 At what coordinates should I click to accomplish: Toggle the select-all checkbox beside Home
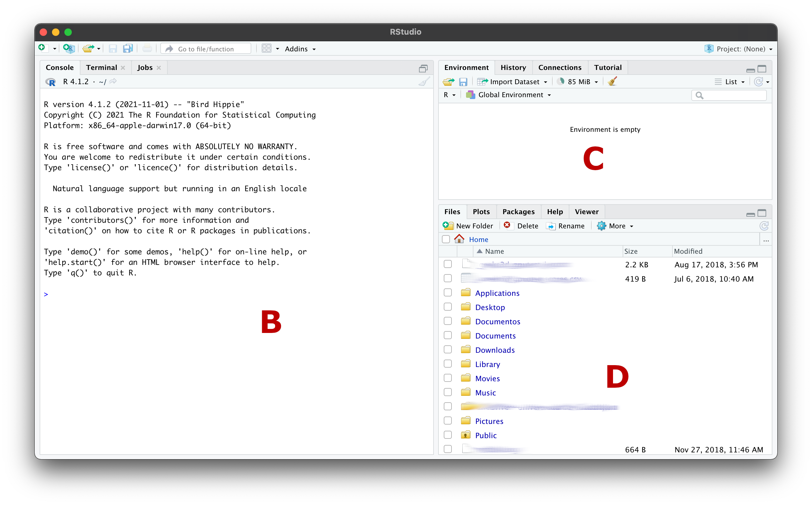[x=446, y=239]
